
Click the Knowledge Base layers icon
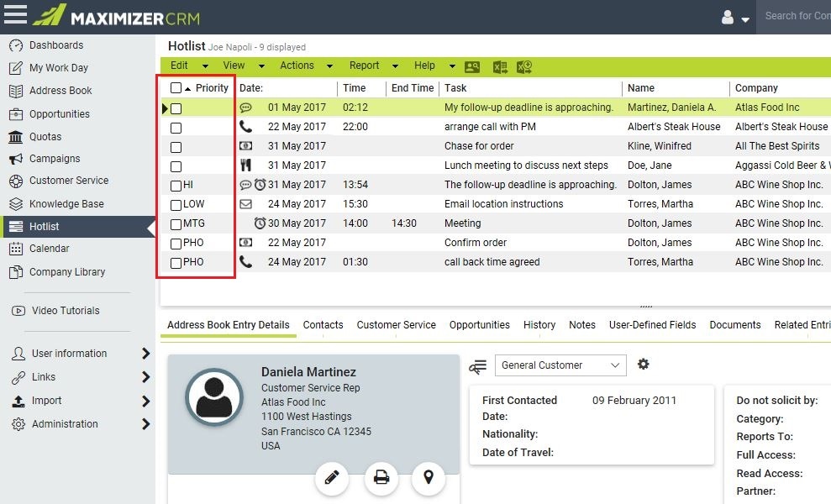16,204
